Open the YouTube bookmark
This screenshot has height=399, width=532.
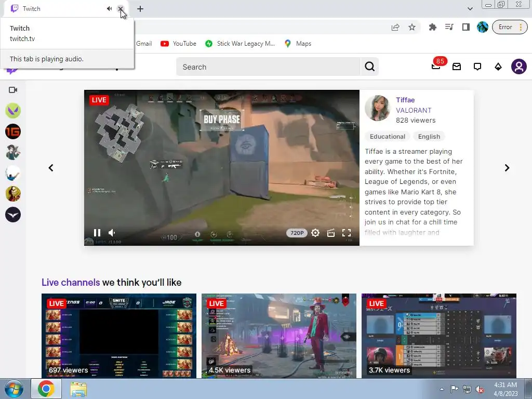(179, 44)
